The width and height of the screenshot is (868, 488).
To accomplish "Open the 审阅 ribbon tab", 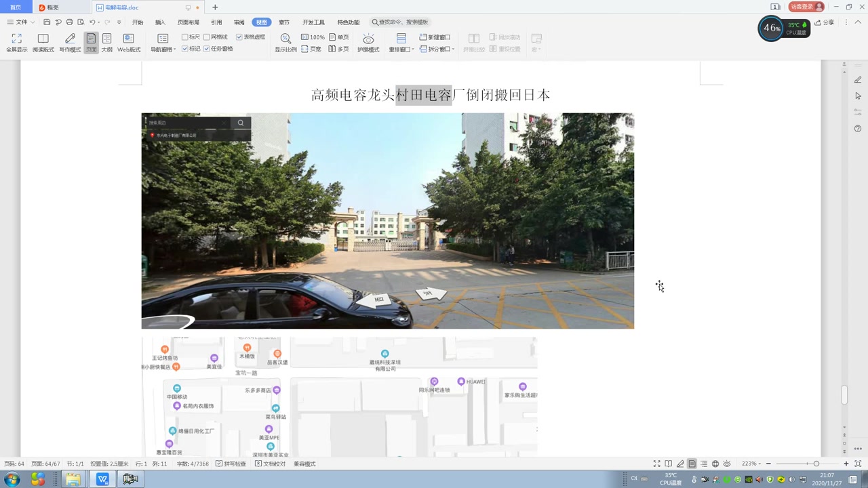I will pyautogui.click(x=239, y=22).
